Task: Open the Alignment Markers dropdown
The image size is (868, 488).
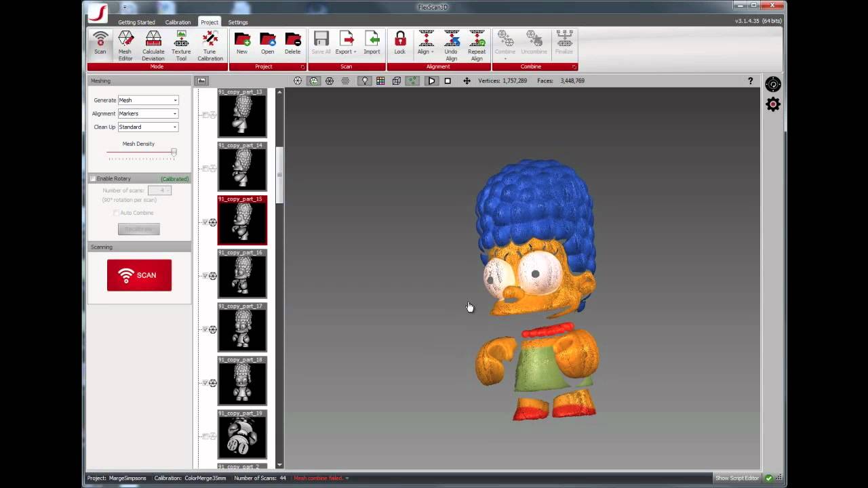Action: tap(148, 113)
